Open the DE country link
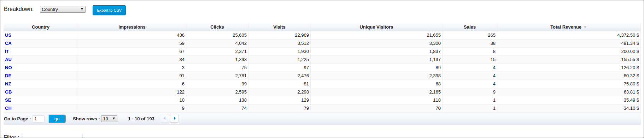644x138 pixels. [8, 76]
